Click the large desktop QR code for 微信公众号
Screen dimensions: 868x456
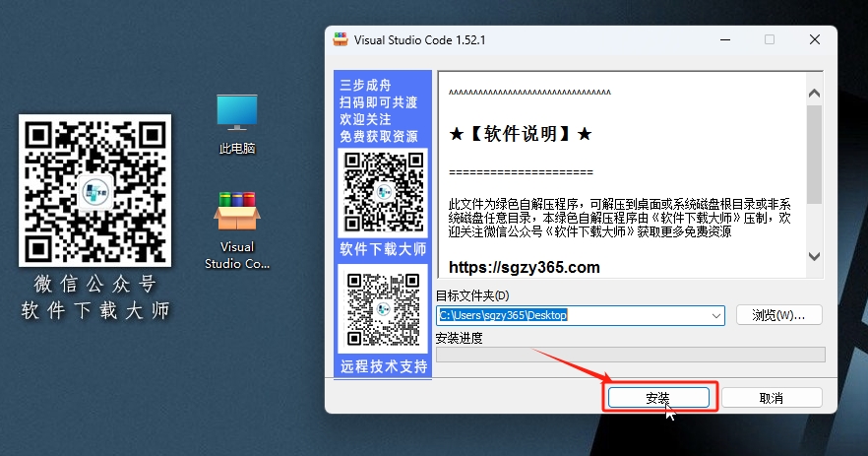point(94,190)
